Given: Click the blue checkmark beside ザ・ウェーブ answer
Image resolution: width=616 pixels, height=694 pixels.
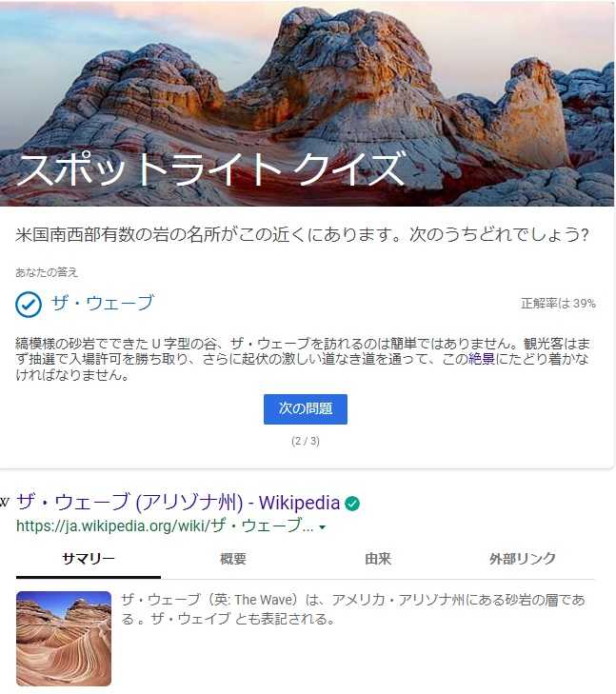Looking at the screenshot, I should 29,304.
